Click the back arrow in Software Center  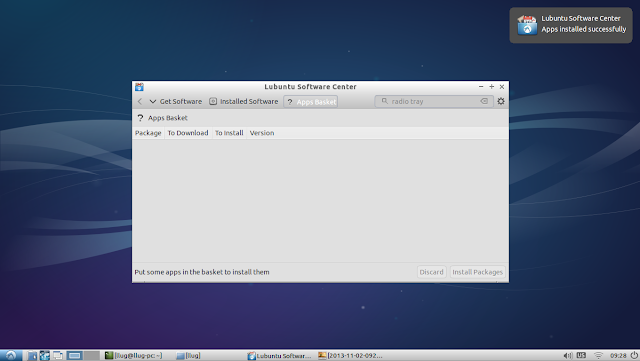pos(140,101)
